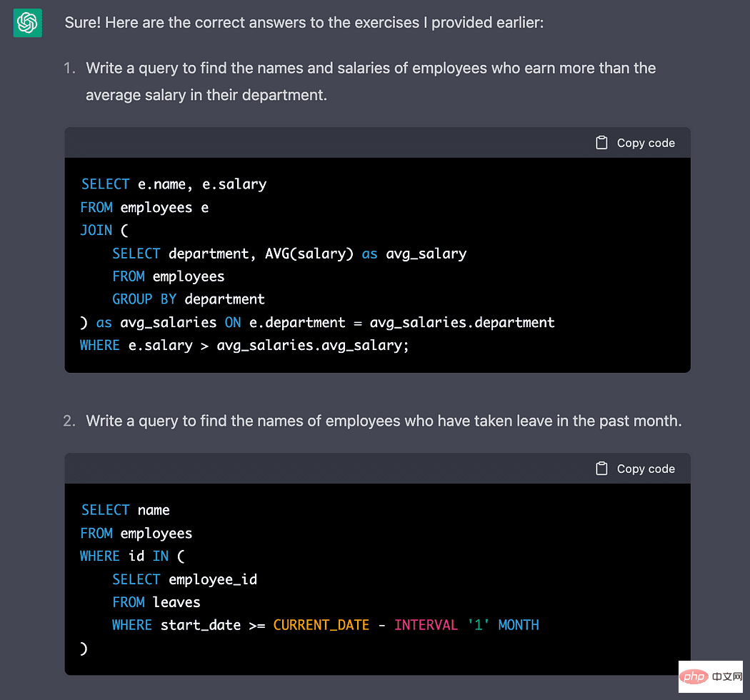Click the 'AVG(salary) as avg_salary' line
The image size is (750, 700).
[x=289, y=254]
